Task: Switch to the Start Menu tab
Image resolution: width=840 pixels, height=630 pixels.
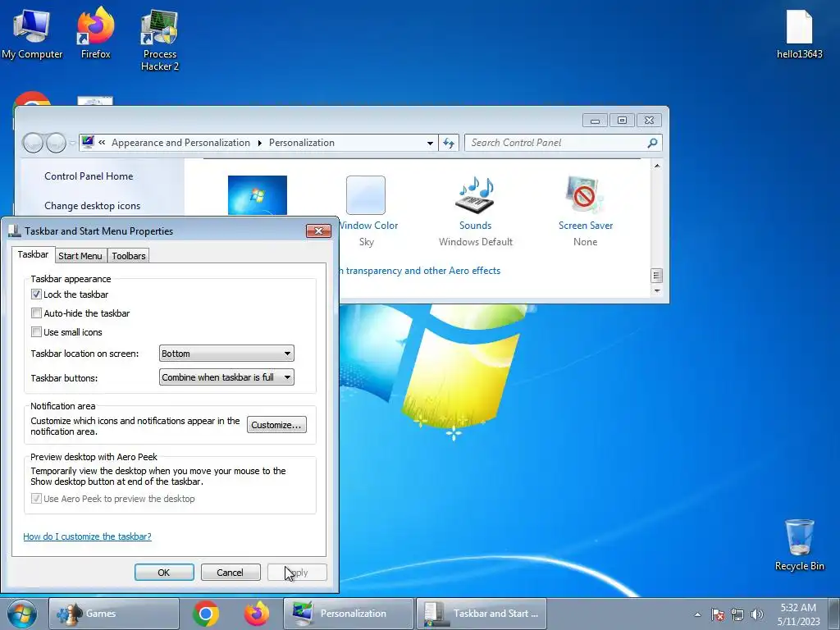Action: tap(80, 256)
